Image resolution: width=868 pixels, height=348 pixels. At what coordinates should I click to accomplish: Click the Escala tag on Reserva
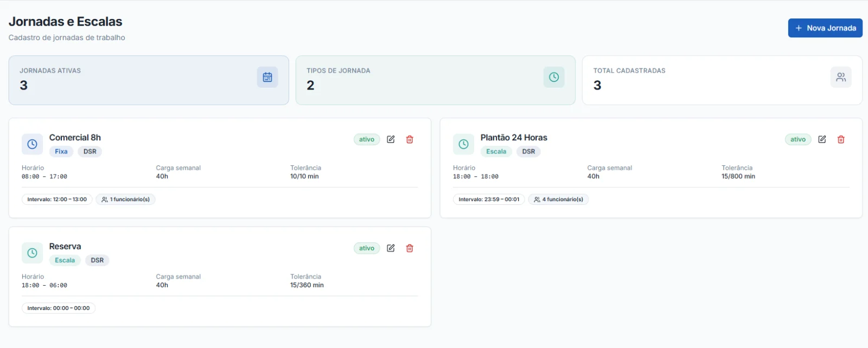(x=65, y=261)
